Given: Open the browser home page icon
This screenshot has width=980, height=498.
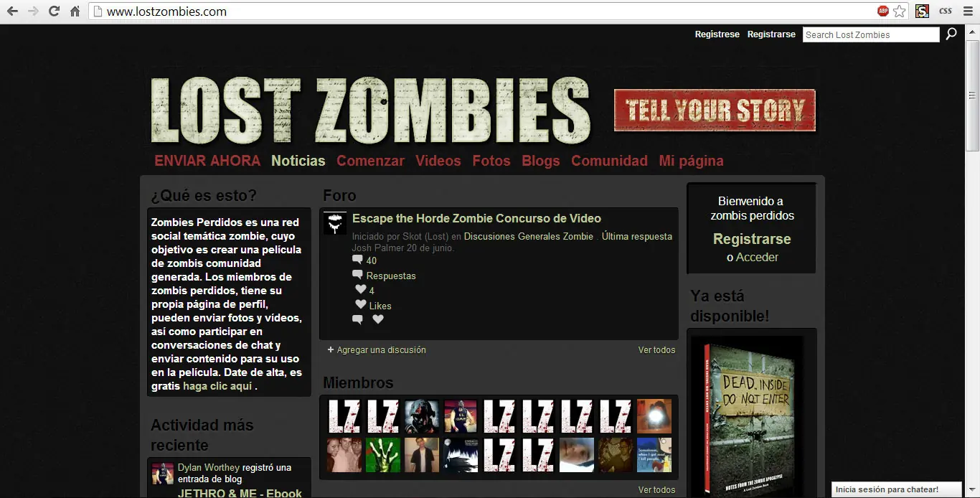Looking at the screenshot, I should point(75,11).
